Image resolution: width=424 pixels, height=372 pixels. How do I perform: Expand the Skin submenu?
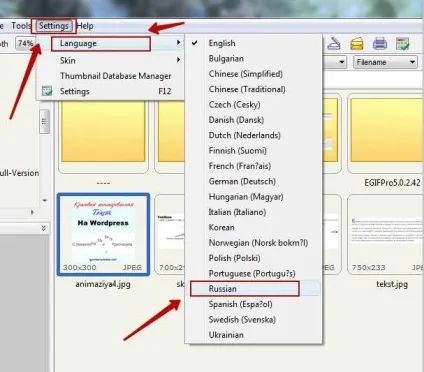[110, 60]
